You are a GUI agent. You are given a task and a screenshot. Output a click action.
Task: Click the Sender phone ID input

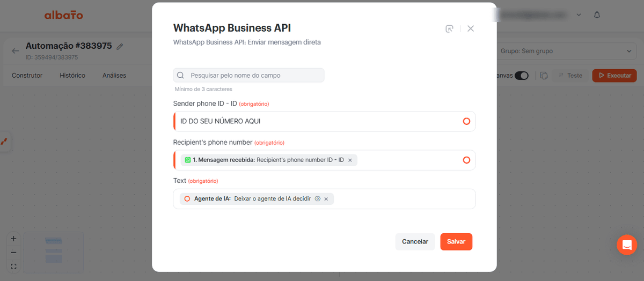pyautogui.click(x=324, y=121)
